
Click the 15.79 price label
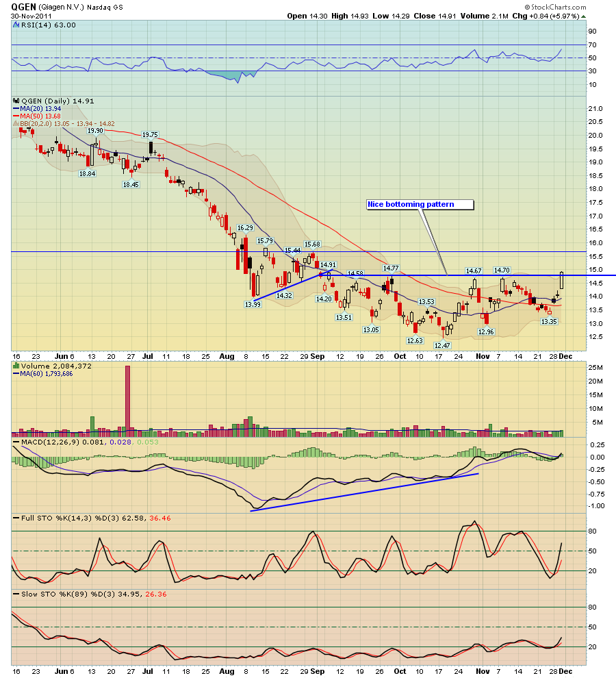(265, 241)
